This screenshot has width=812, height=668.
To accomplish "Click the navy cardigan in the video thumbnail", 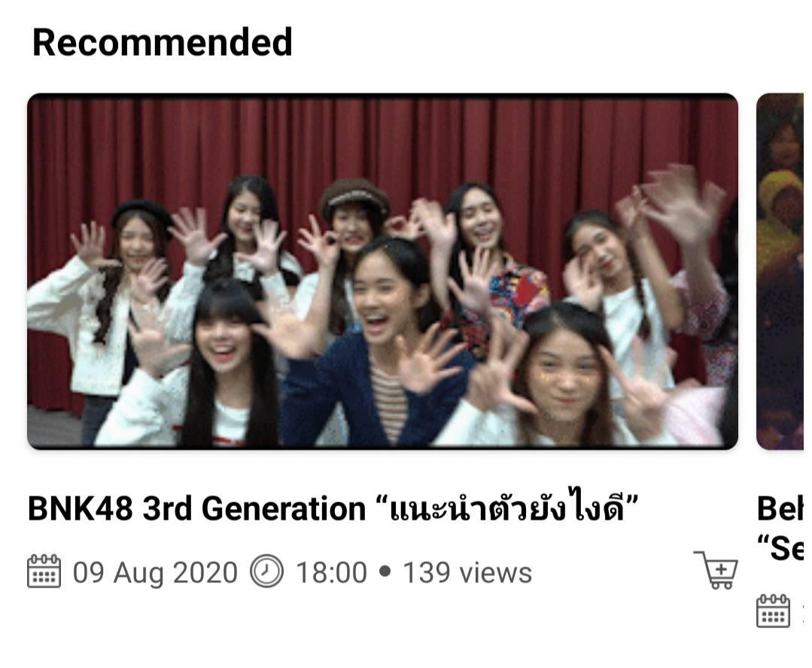I will (x=331, y=394).
